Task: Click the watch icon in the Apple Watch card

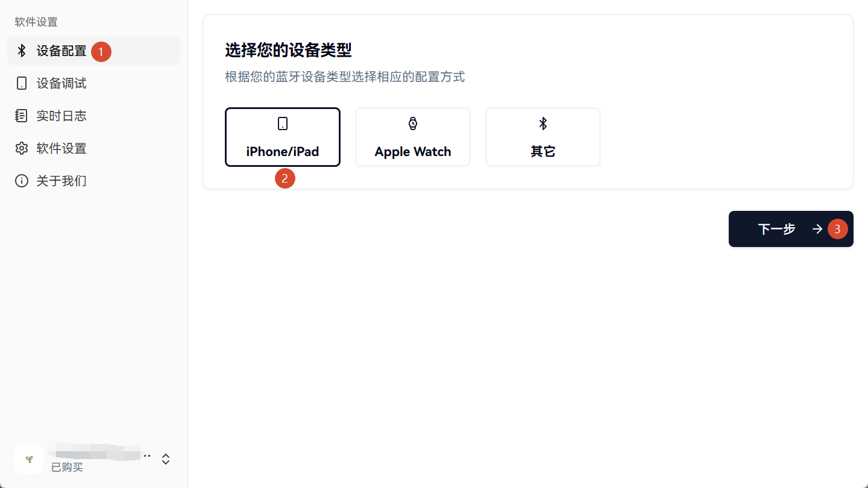Action: click(x=413, y=124)
